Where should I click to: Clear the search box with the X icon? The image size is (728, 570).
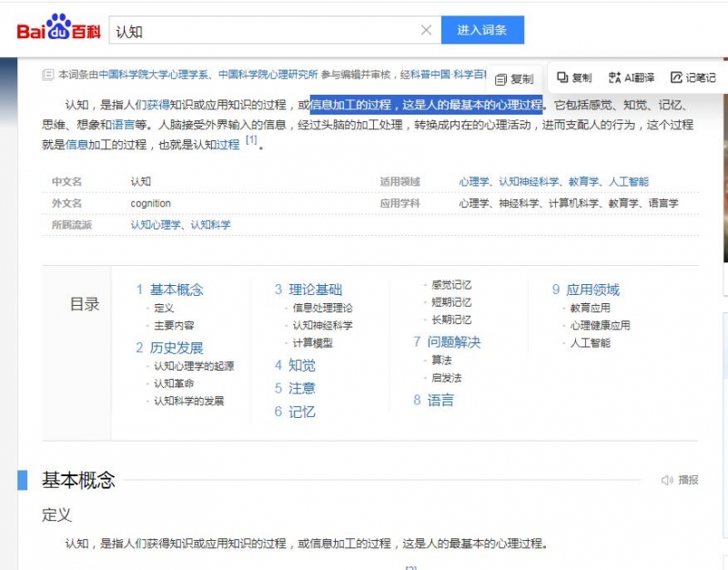(x=426, y=29)
